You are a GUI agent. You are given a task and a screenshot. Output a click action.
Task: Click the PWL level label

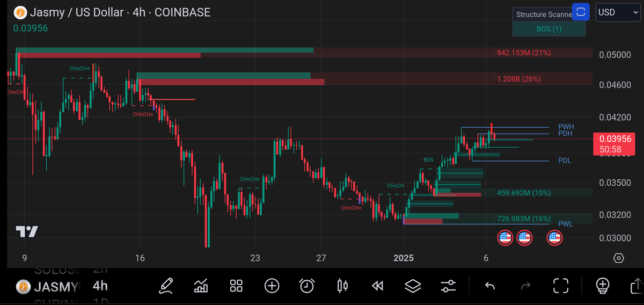(566, 224)
